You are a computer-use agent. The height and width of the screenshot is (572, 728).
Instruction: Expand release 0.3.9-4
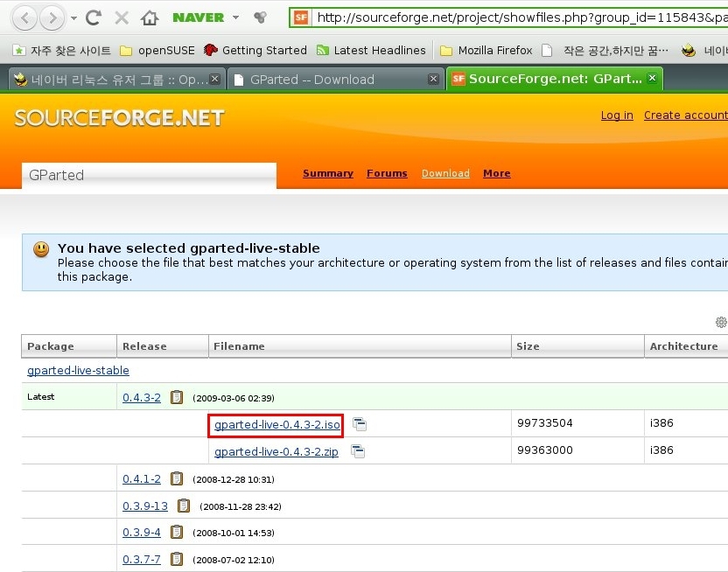pyautogui.click(x=142, y=532)
